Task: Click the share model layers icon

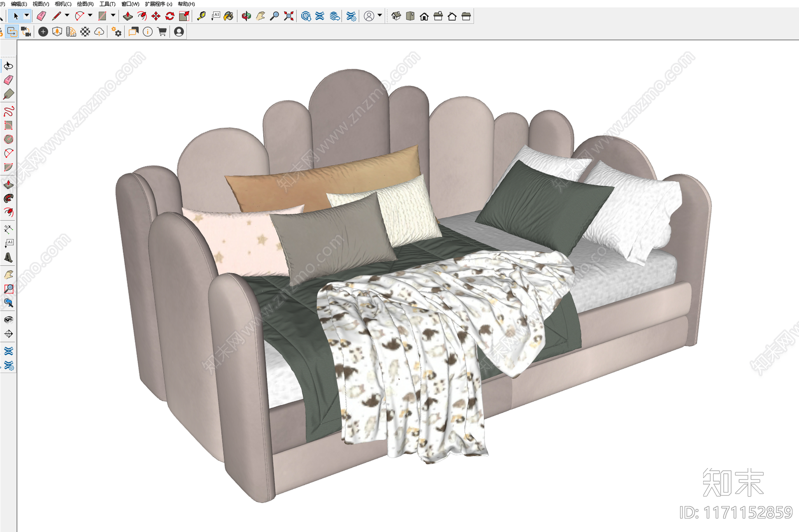Action: coord(335,16)
